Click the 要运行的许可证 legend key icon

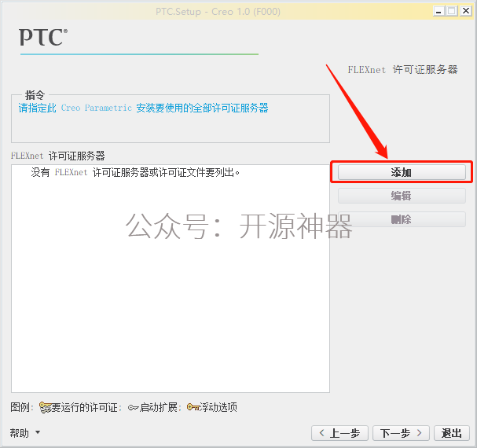[x=45, y=407]
